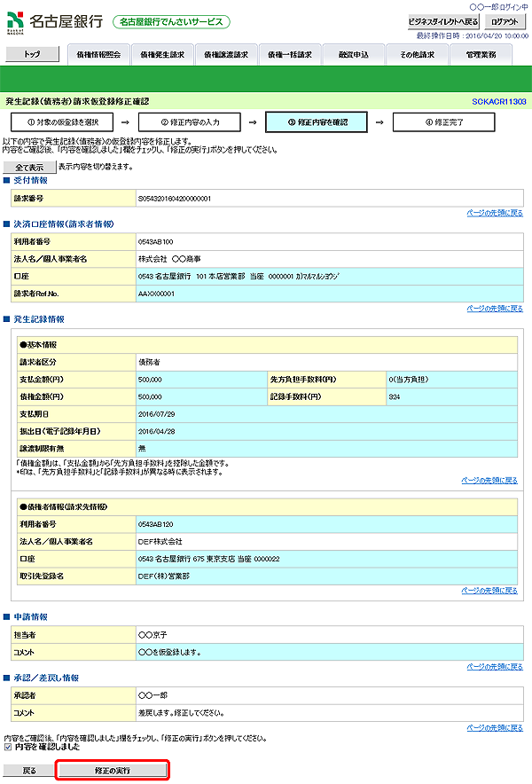Click the 支払金額(円) value 500,000
The height and width of the screenshot is (784, 532).
click(x=150, y=380)
